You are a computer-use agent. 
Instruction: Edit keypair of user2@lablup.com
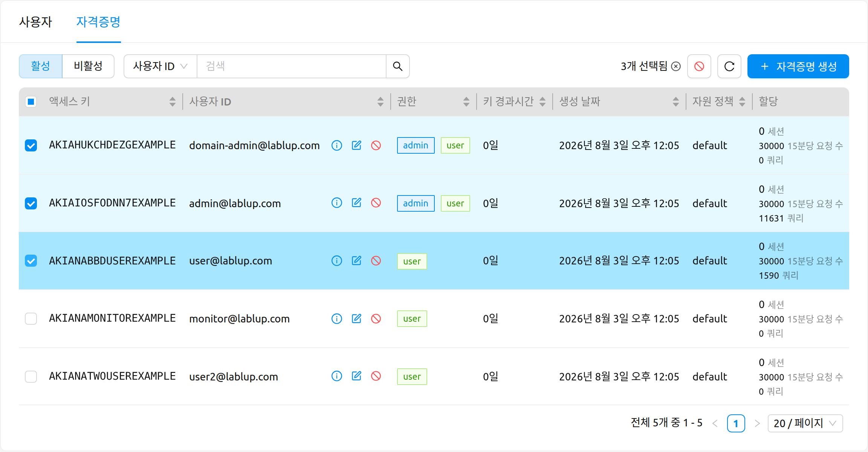[356, 376]
